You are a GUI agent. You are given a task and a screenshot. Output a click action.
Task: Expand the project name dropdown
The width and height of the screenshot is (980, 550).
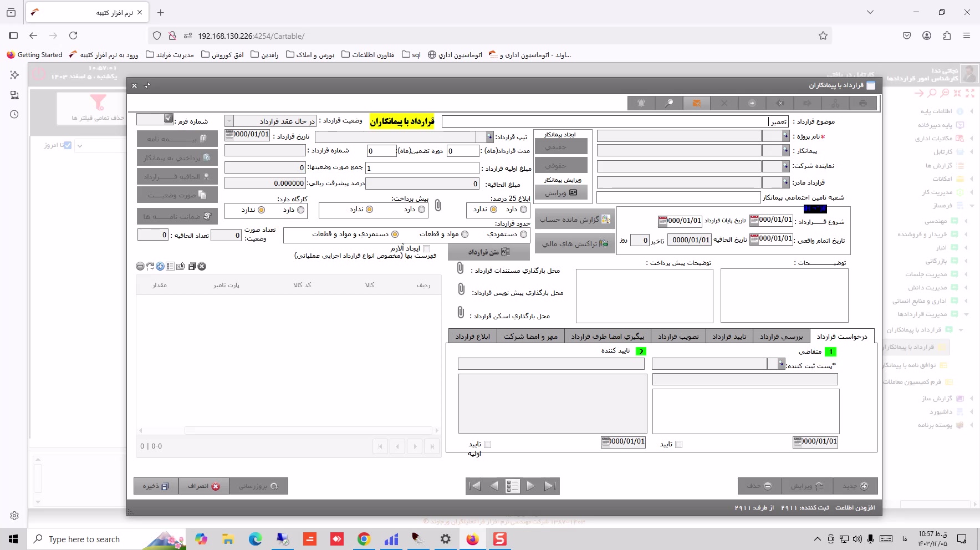(785, 136)
